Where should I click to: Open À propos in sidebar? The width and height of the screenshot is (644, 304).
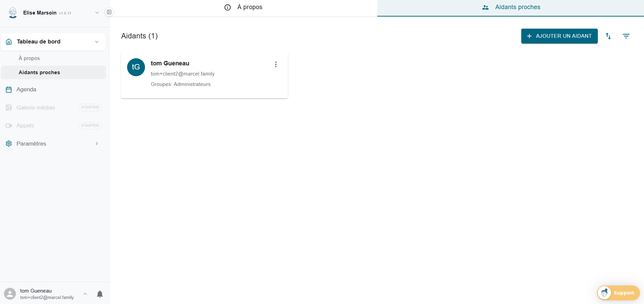point(29,58)
